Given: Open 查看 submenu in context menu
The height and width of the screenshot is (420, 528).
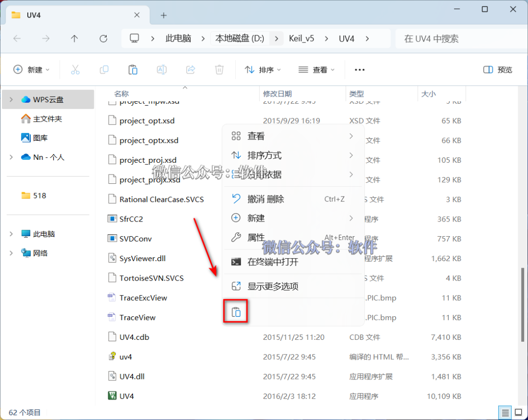Looking at the screenshot, I should (293, 136).
